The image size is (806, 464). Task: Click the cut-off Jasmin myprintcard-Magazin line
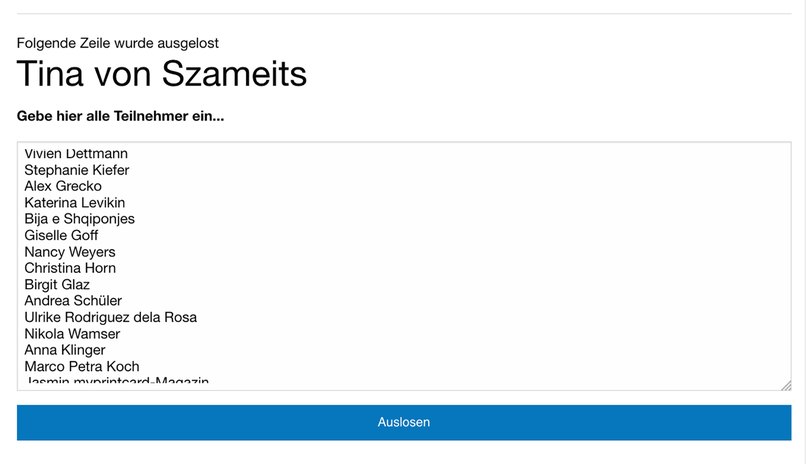(116, 381)
